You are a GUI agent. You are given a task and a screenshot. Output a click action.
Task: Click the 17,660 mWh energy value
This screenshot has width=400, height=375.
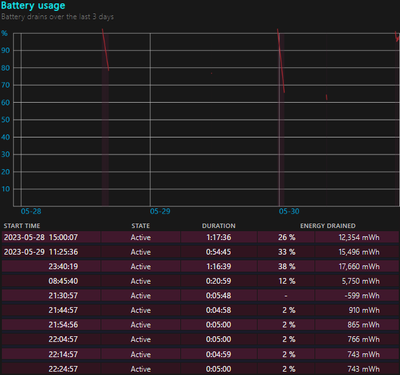click(x=359, y=266)
